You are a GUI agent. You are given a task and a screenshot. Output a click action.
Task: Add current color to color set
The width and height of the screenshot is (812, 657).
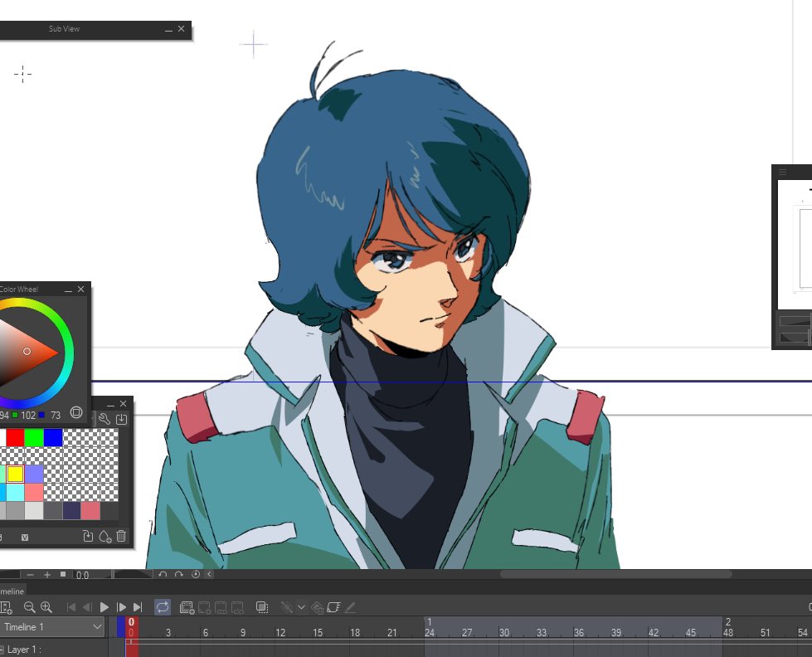[105, 536]
